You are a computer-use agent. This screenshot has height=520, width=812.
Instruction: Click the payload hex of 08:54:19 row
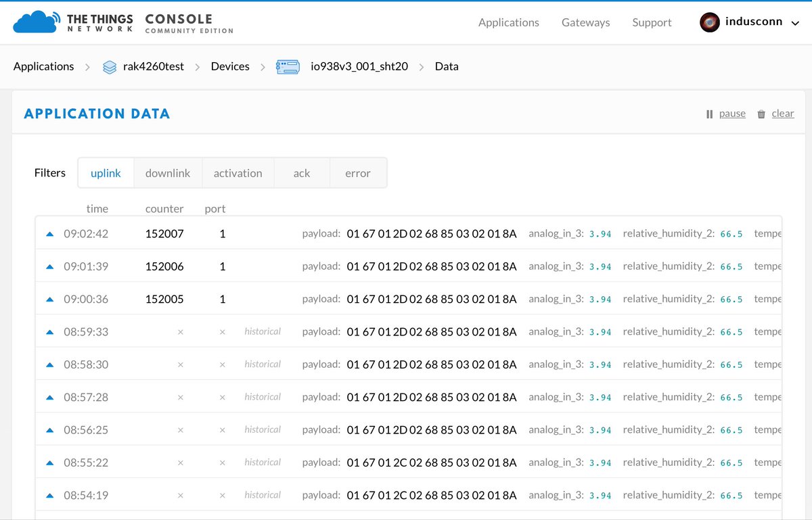(x=432, y=495)
